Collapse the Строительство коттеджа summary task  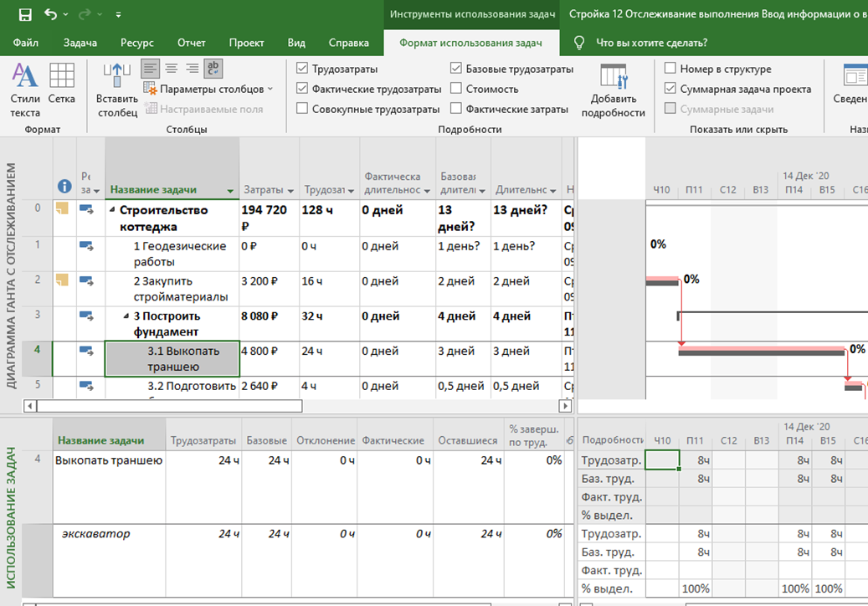(113, 210)
